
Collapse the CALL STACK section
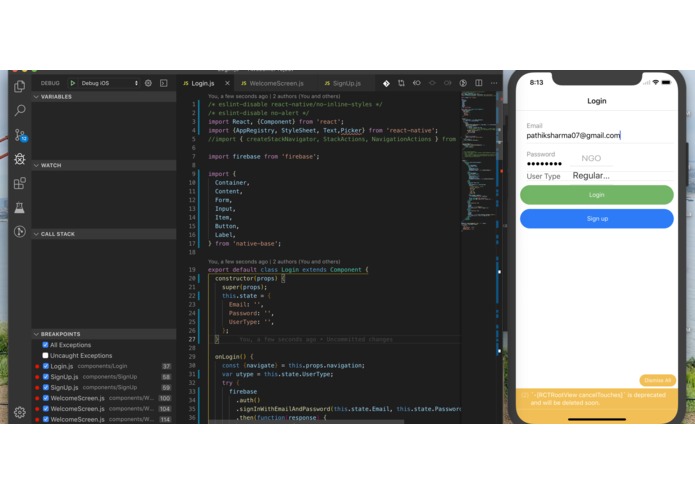[104, 234]
